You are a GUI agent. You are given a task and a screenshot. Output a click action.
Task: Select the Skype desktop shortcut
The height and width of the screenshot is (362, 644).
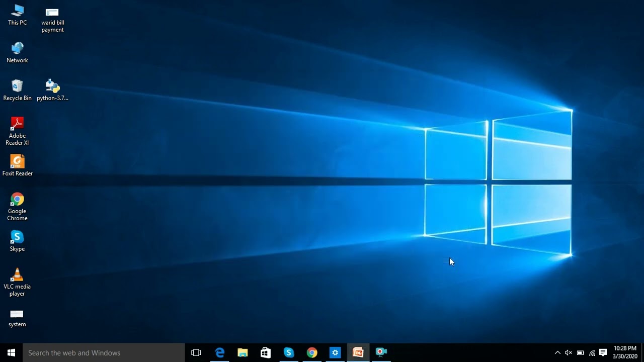point(17,241)
